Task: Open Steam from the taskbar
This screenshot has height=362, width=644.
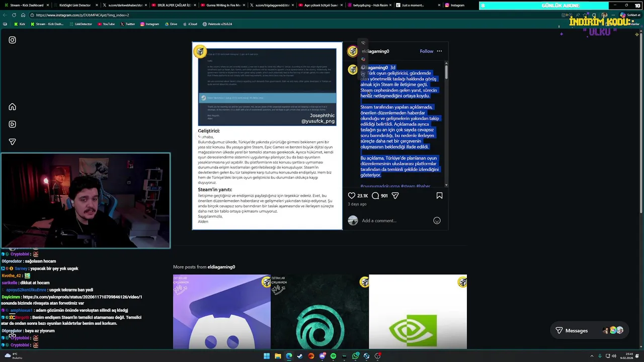Action: 300,356
